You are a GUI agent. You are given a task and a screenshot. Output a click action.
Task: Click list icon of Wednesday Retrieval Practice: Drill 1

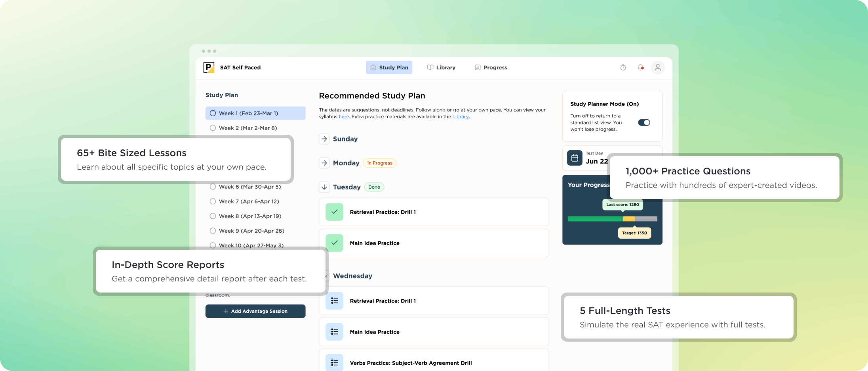tap(334, 301)
